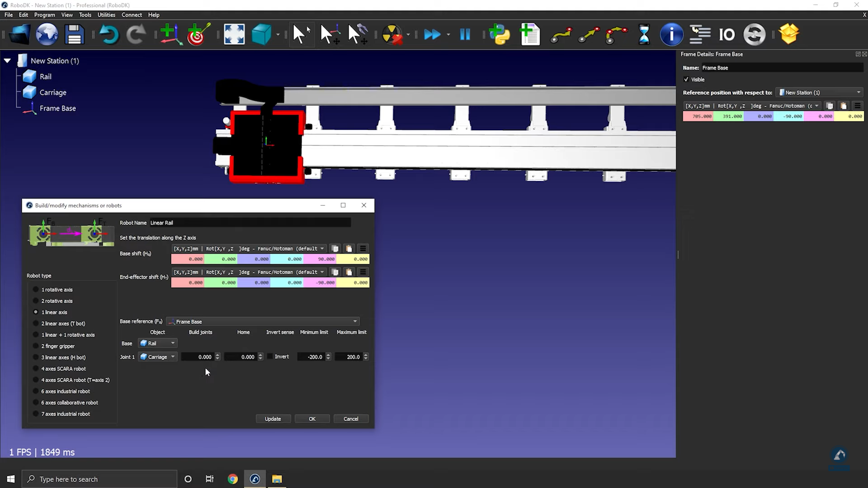The image size is (868, 488).
Task: Click the Check collisions radiation icon
Action: (x=392, y=34)
